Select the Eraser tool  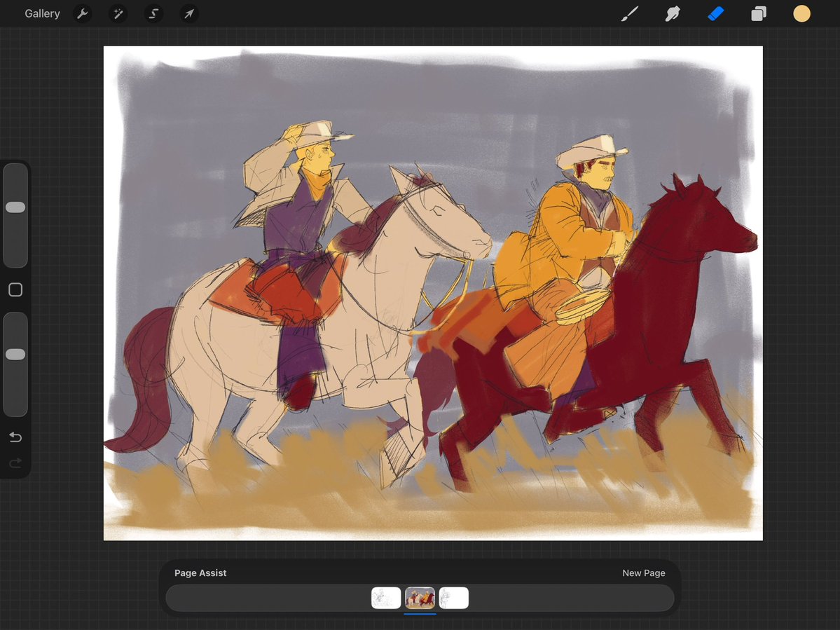coord(716,13)
